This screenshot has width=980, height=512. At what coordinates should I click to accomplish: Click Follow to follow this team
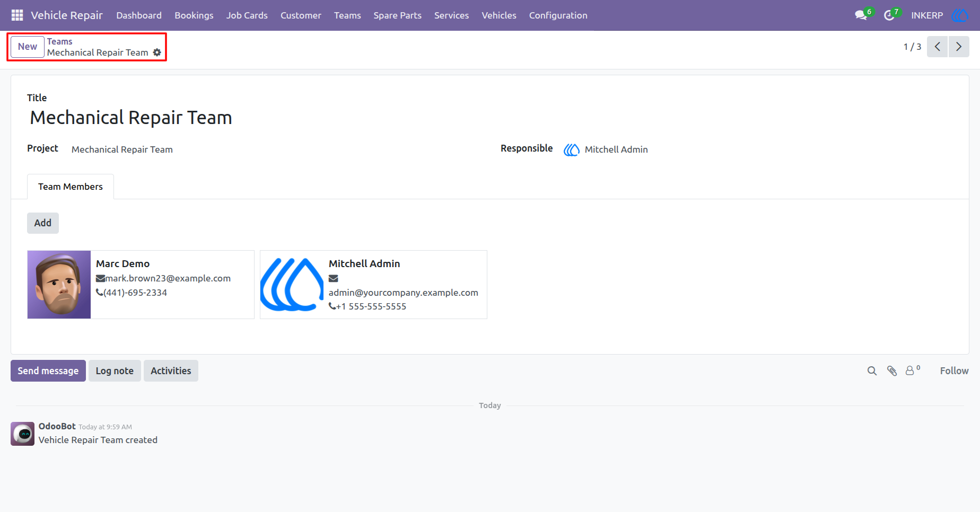[x=954, y=371]
